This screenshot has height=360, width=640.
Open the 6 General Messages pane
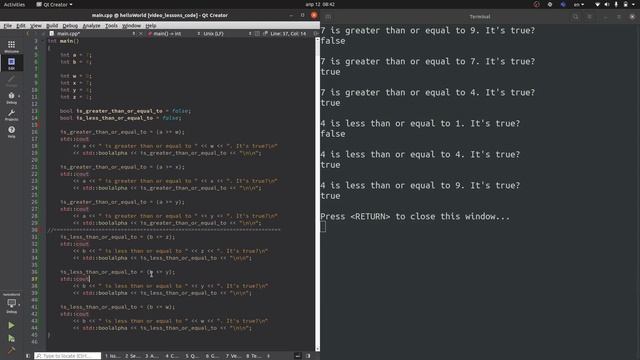click(212, 356)
